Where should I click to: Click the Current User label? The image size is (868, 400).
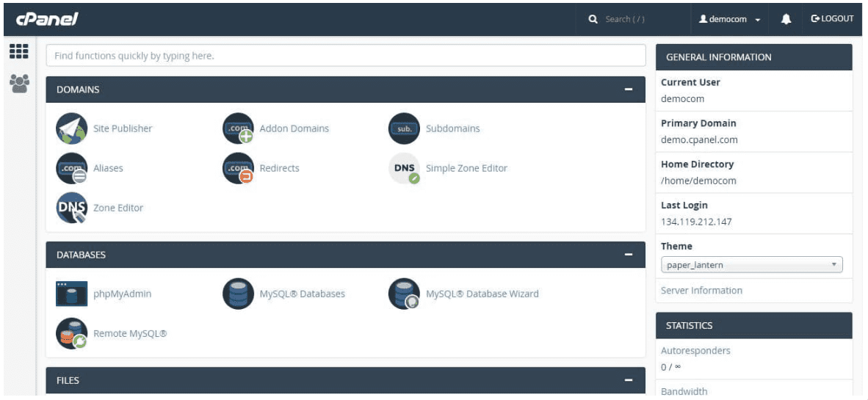pyautogui.click(x=690, y=82)
